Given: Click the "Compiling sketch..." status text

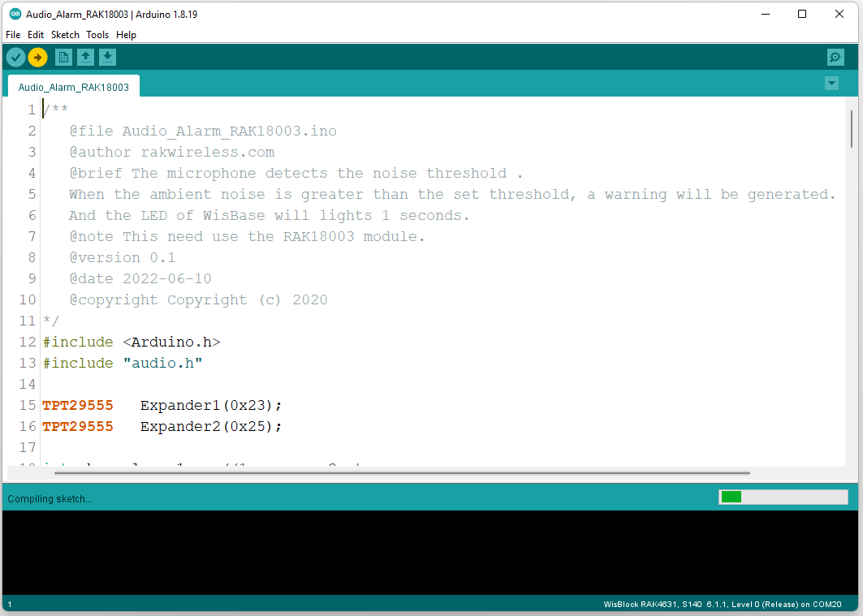Looking at the screenshot, I should [50, 499].
